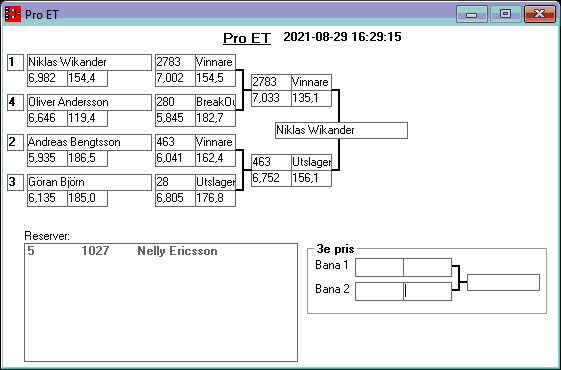Click the Bana 2 first input box
This screenshot has height=370, width=561.
tap(379, 291)
